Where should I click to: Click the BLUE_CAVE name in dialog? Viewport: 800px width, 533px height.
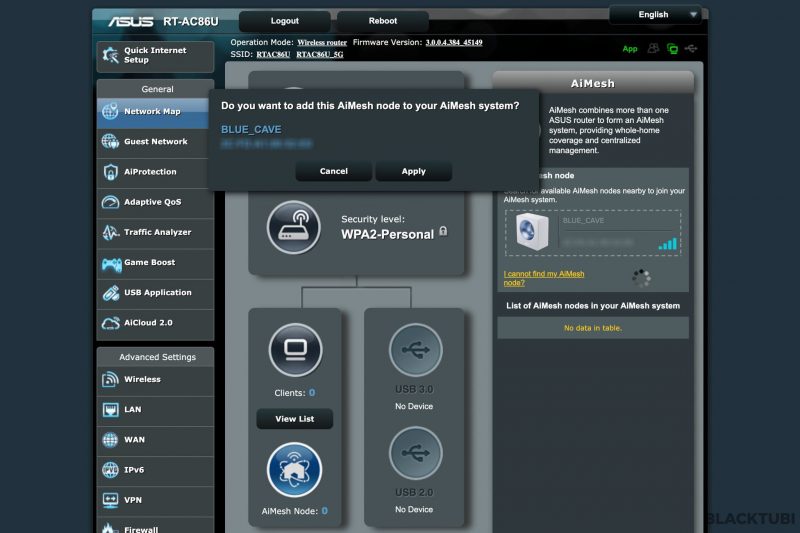tap(251, 130)
